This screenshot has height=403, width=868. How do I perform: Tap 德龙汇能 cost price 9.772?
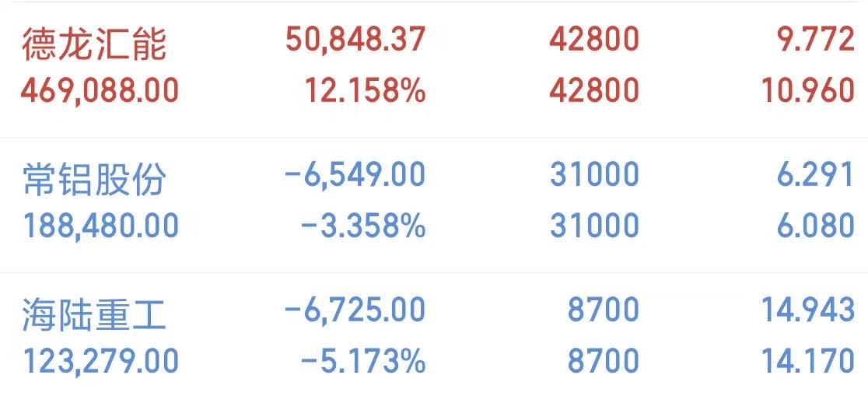point(815,40)
